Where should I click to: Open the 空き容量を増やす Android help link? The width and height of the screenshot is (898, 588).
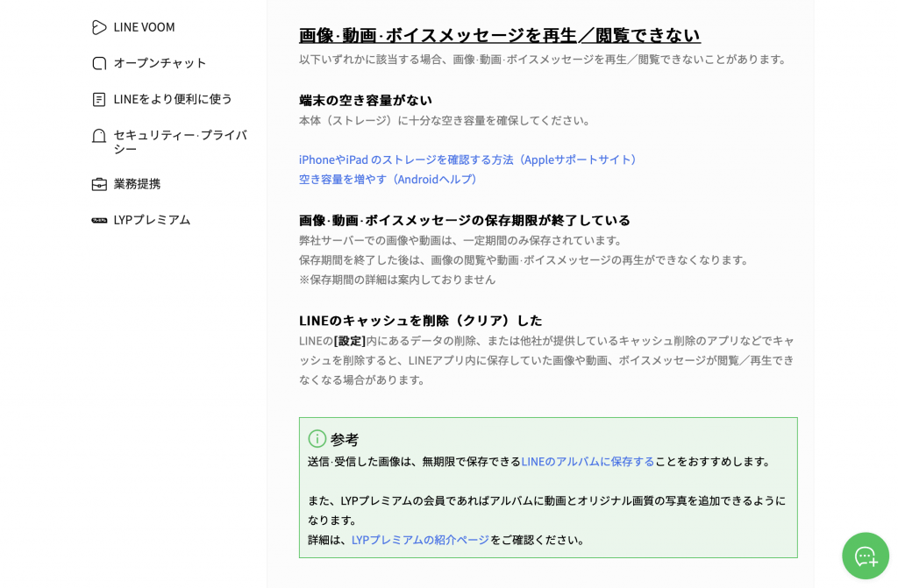[388, 180]
